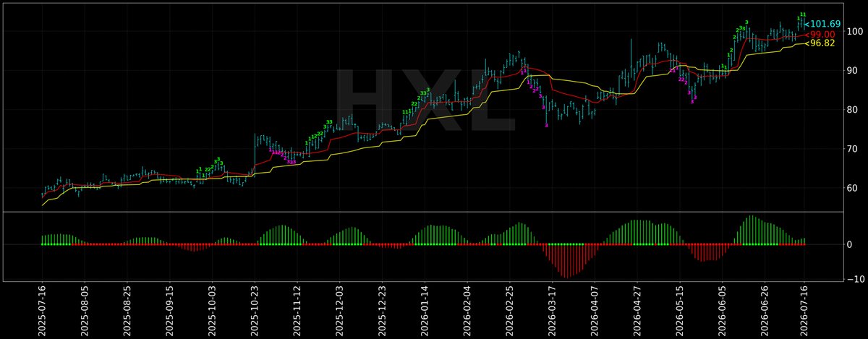The image size is (868, 339).
Task: Select the 2025-10-23 date label
Action: pos(255,309)
